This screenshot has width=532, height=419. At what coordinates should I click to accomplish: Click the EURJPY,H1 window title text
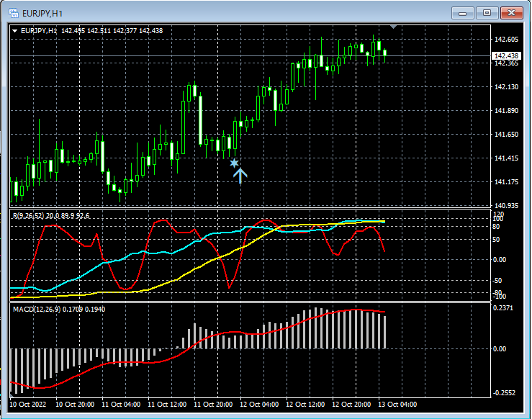42,14
